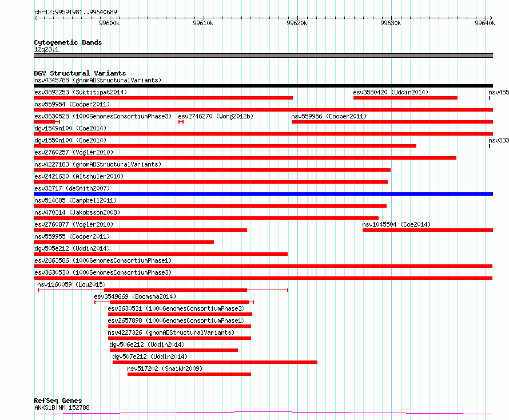Open the nsv1160059 (Lou2015) label

71,284
